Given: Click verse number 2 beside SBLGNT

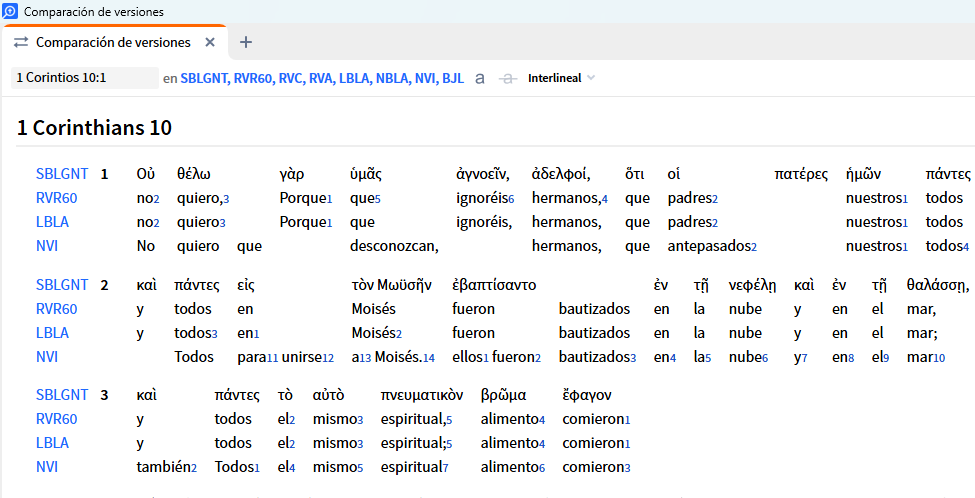Looking at the screenshot, I should pos(104,285).
